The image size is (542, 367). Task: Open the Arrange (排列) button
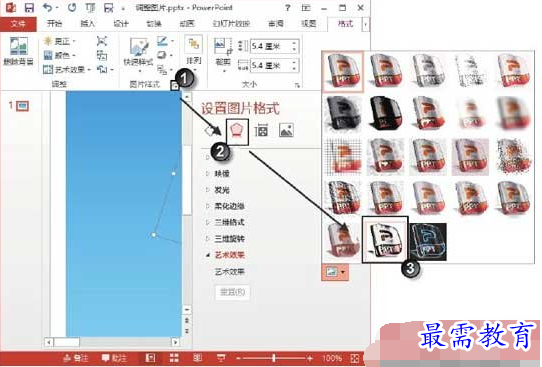click(194, 52)
